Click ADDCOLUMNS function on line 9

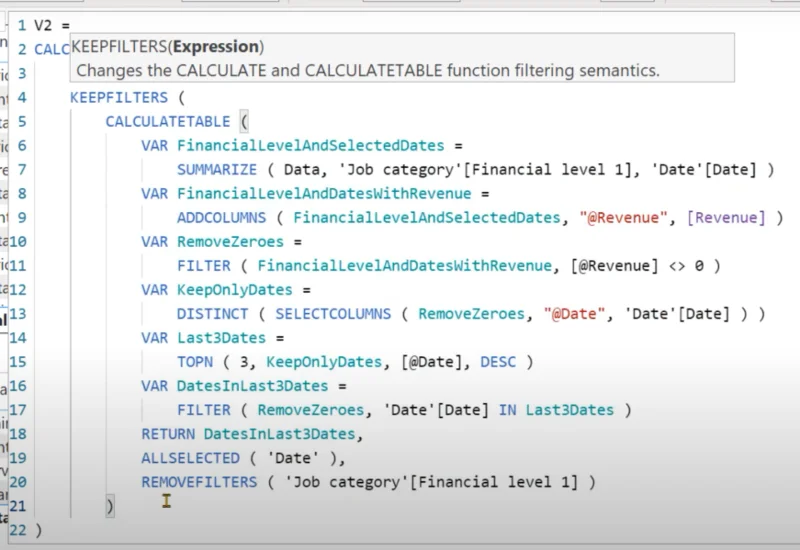tap(221, 218)
